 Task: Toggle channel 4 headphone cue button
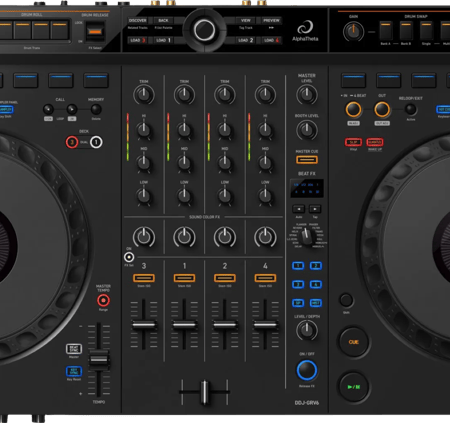click(265, 278)
